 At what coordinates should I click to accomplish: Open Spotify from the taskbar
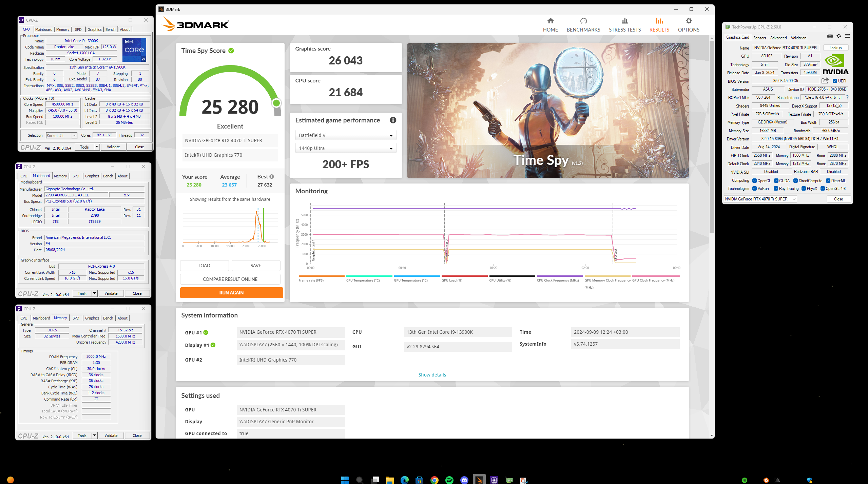449,480
